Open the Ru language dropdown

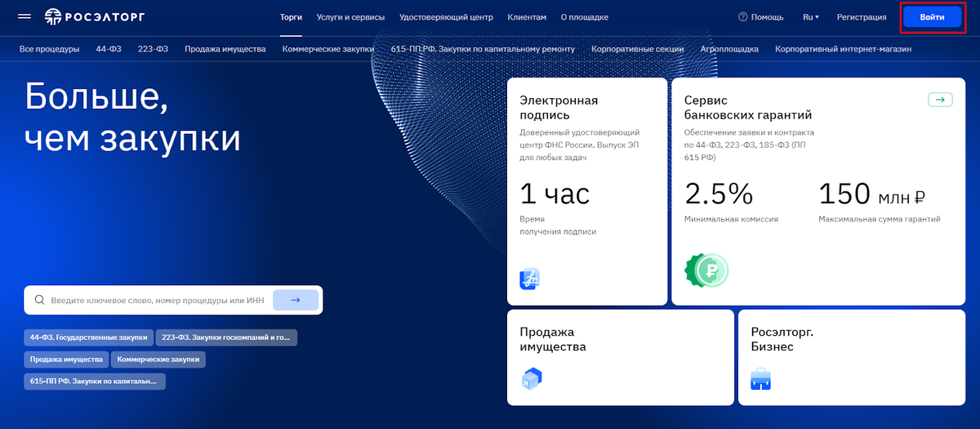click(810, 16)
